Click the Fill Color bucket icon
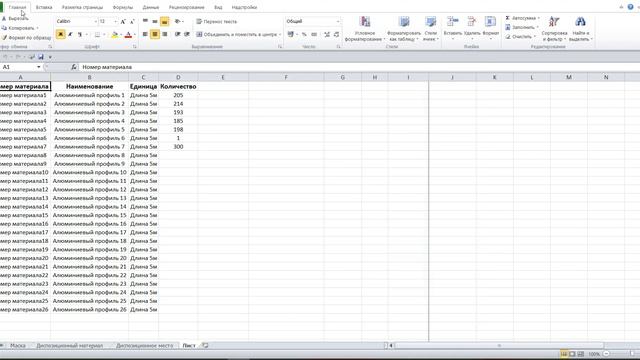The height and width of the screenshot is (360, 640). (x=115, y=35)
